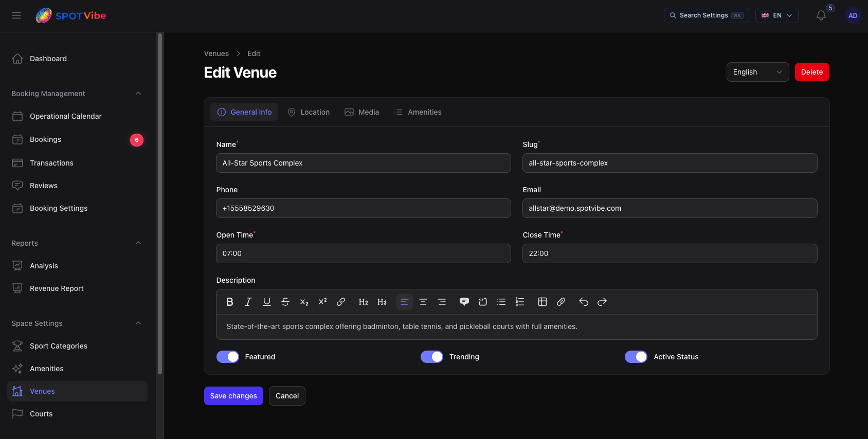Insert a code block
This screenshot has height=439, width=868.
[x=483, y=302]
